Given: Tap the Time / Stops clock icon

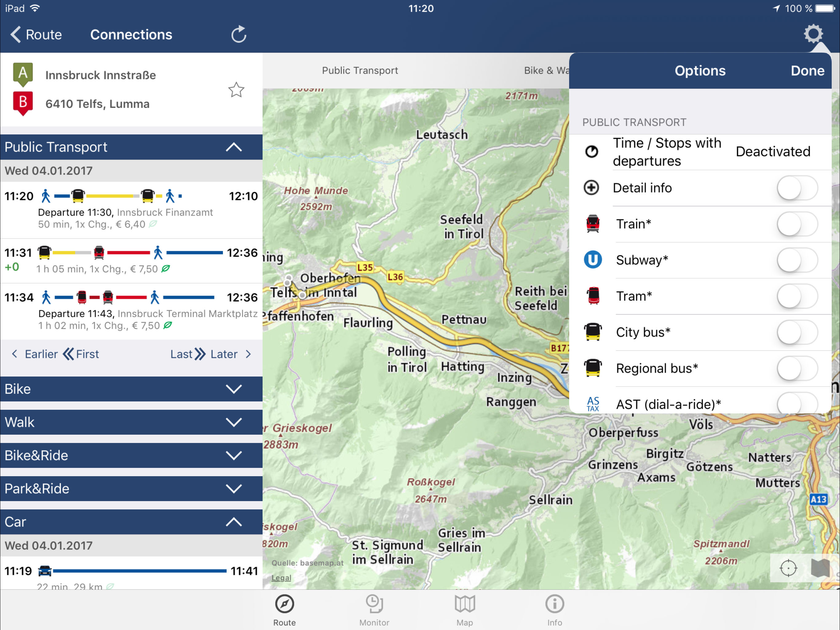Looking at the screenshot, I should click(x=591, y=152).
